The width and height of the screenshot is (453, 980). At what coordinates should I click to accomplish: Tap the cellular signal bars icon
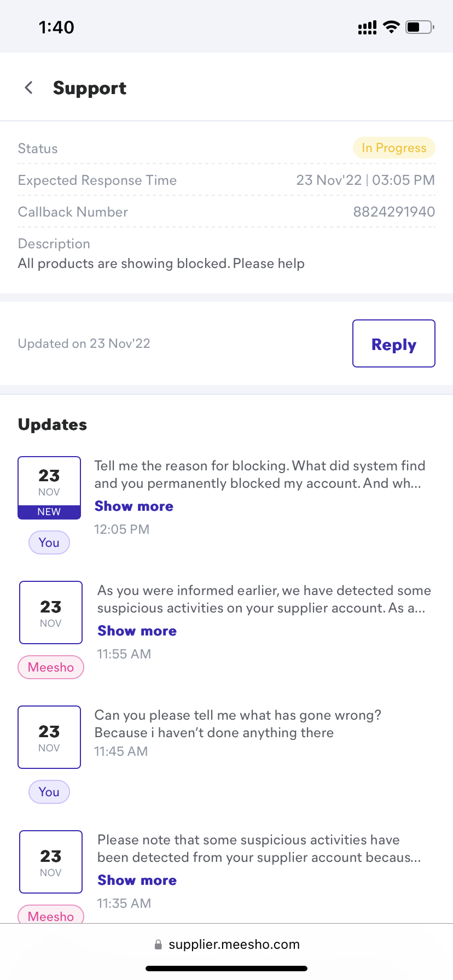click(x=367, y=27)
